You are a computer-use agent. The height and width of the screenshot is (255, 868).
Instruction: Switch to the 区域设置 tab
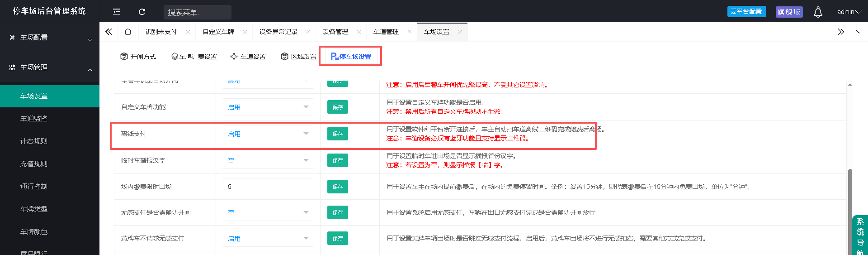298,57
